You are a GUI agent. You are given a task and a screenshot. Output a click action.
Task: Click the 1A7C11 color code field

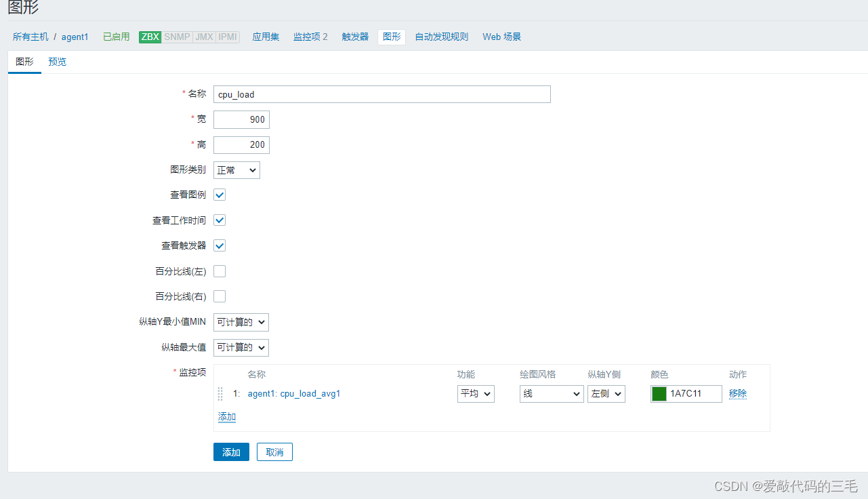(695, 394)
